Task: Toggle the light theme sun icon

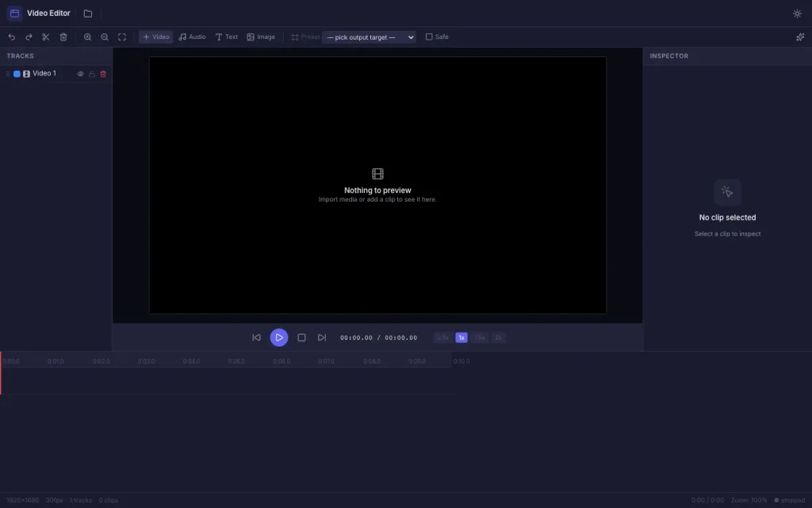Action: point(797,13)
